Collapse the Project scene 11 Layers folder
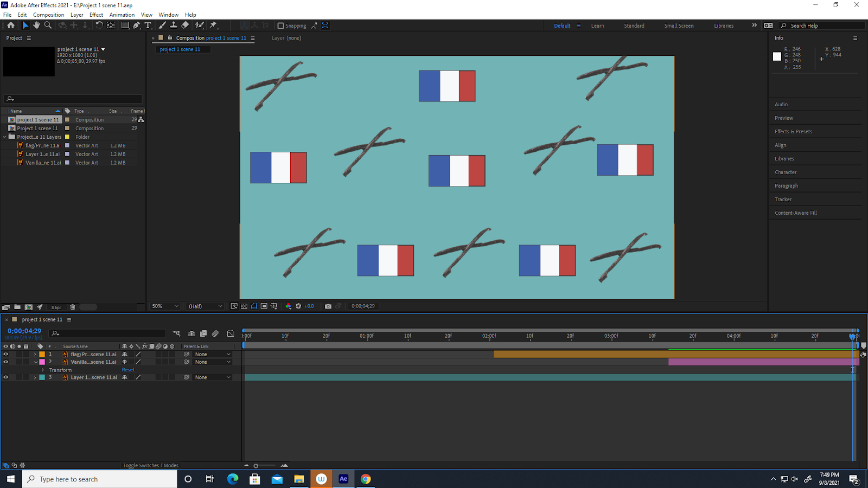 pyautogui.click(x=5, y=137)
